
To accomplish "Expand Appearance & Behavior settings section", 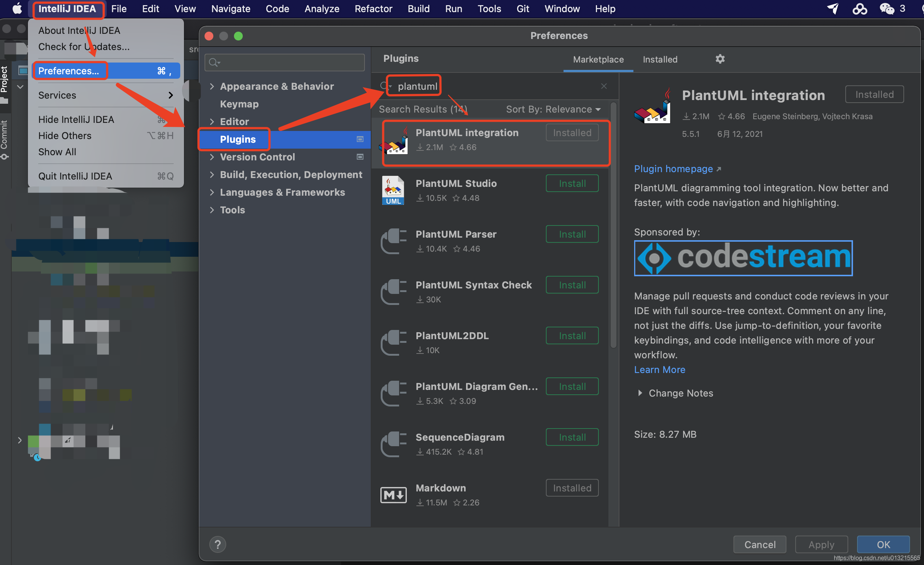I will [x=212, y=86].
